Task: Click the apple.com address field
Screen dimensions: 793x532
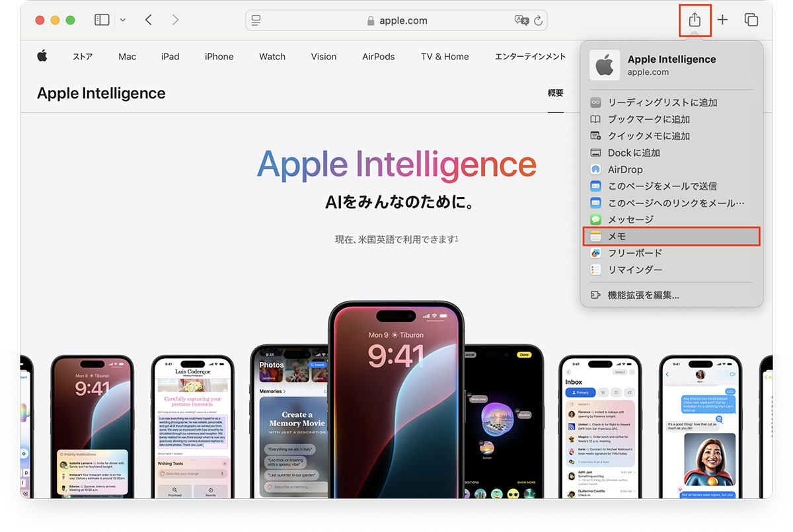Action: [397, 20]
